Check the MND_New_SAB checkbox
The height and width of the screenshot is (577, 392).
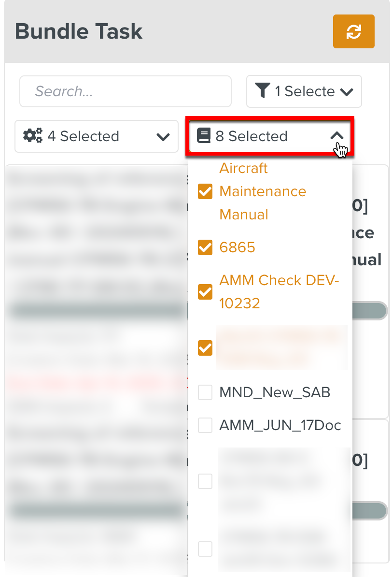pos(205,392)
